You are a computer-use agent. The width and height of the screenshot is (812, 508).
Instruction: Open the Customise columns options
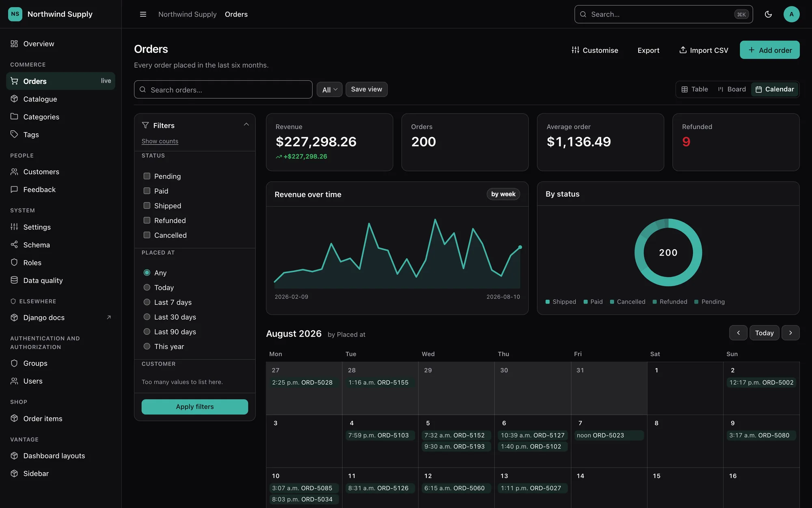pos(595,50)
